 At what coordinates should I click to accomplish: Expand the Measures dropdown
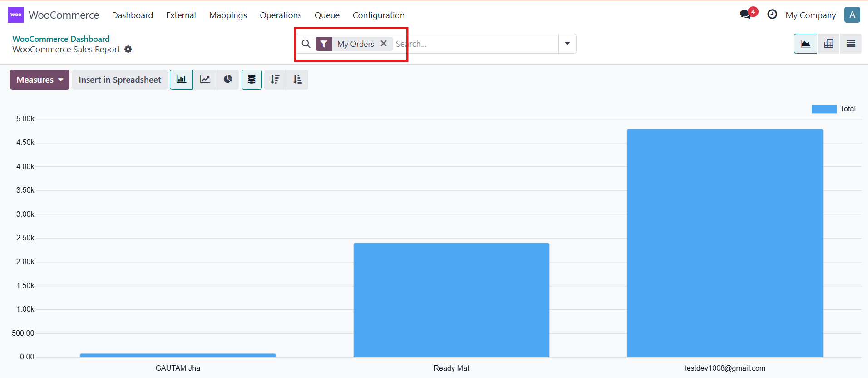[x=39, y=80]
